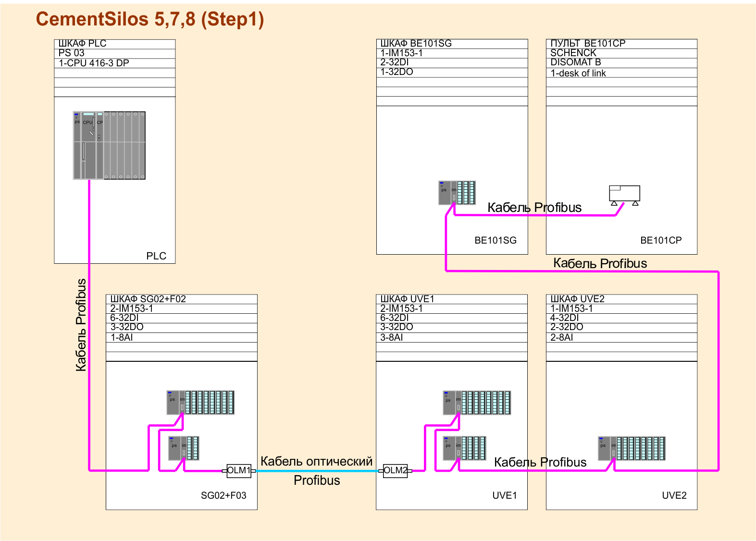Select the Кабель оптический label
Image resolution: width=756 pixels, height=541 pixels.
pyautogui.click(x=316, y=461)
